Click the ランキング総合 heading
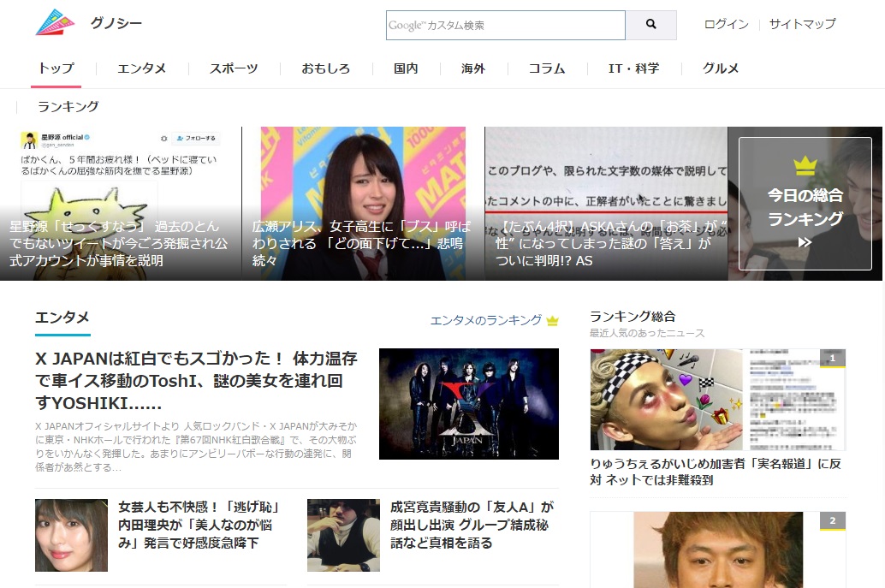885x588 pixels. click(633, 317)
